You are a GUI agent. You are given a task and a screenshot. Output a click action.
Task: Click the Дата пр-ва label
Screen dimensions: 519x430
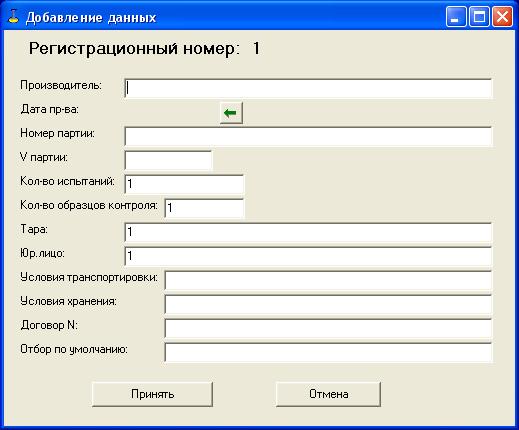(x=49, y=109)
